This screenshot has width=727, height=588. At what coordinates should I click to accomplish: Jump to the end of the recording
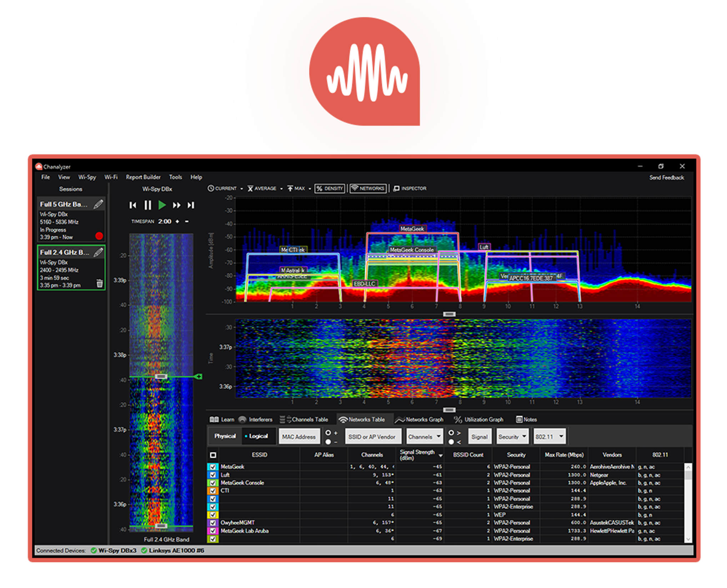[191, 205]
